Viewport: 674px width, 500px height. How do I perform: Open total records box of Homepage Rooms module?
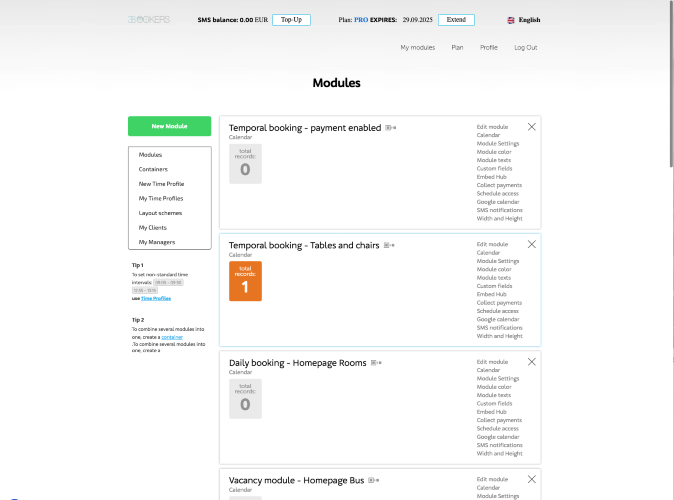point(245,399)
